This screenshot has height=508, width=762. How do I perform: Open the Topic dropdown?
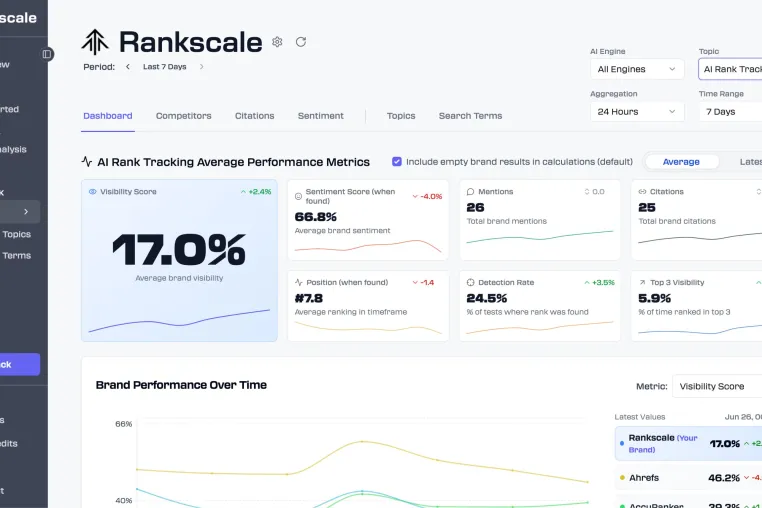[x=730, y=69]
